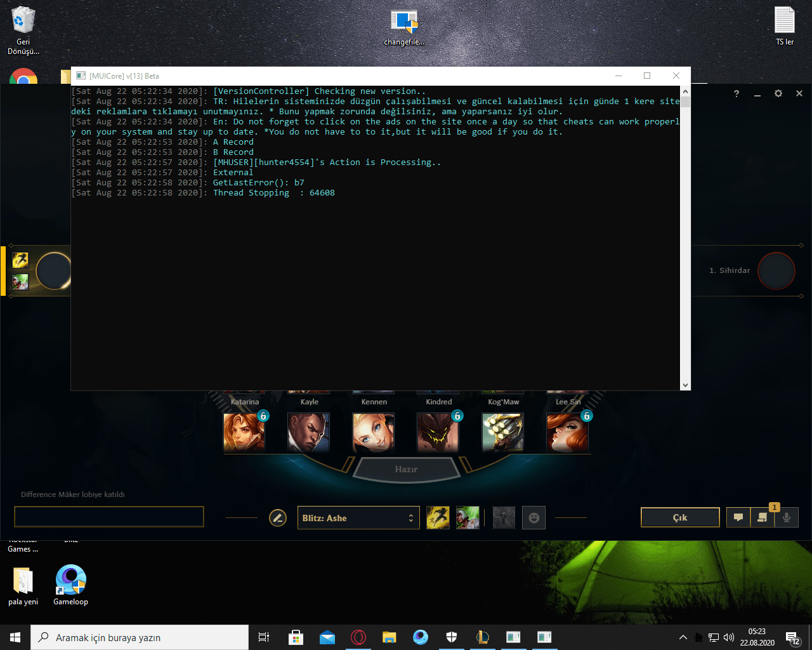Select the TS ler text file icon

pyautogui.click(x=785, y=26)
